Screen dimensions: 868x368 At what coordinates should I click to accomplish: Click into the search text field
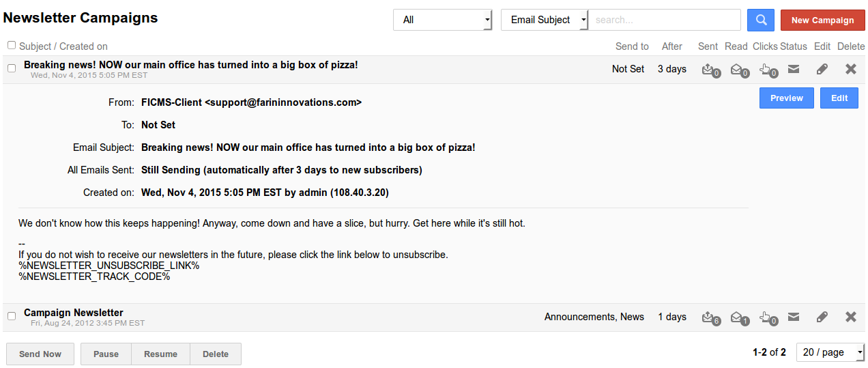click(x=665, y=20)
